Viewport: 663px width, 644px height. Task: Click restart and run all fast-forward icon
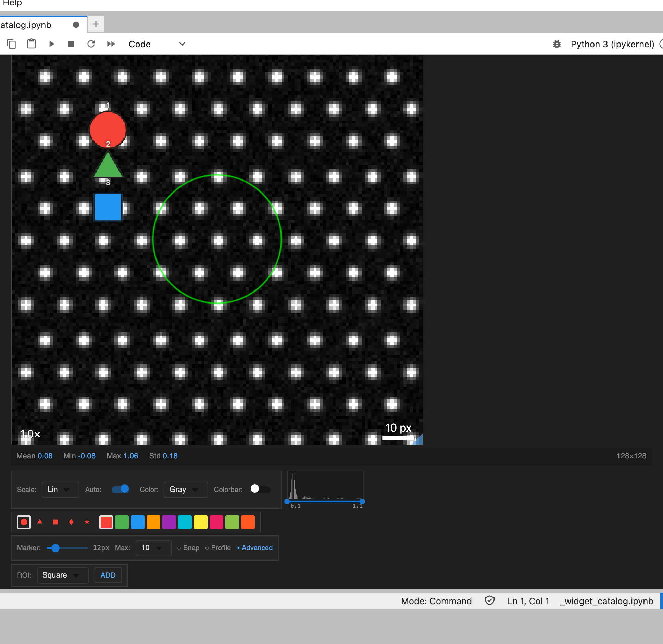pyautogui.click(x=111, y=44)
